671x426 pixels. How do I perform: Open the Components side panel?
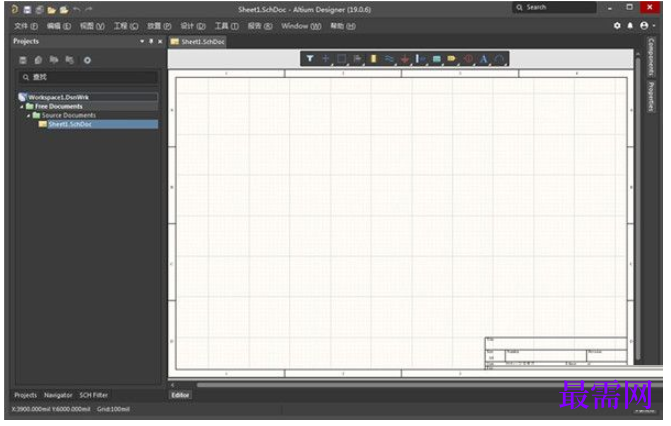651,57
